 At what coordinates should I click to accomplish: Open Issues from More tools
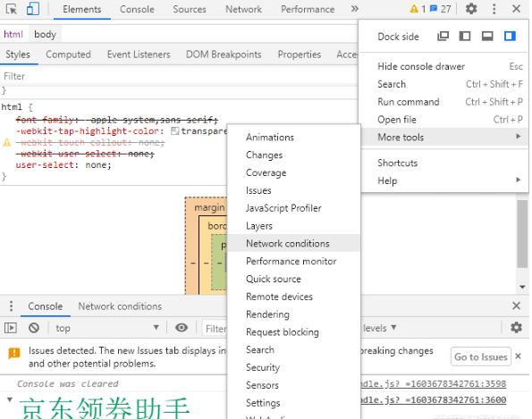[x=293, y=190]
